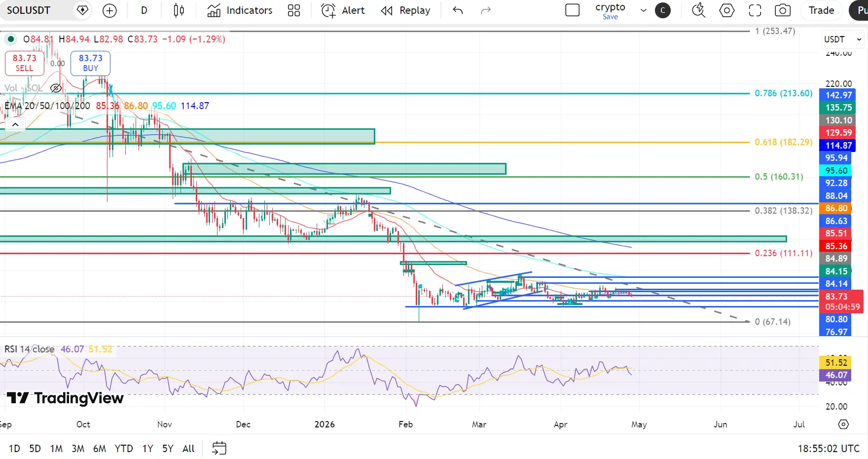868x459 pixels.
Task: Click the 114.87 EMA 200 price label
Action: pyautogui.click(x=837, y=146)
